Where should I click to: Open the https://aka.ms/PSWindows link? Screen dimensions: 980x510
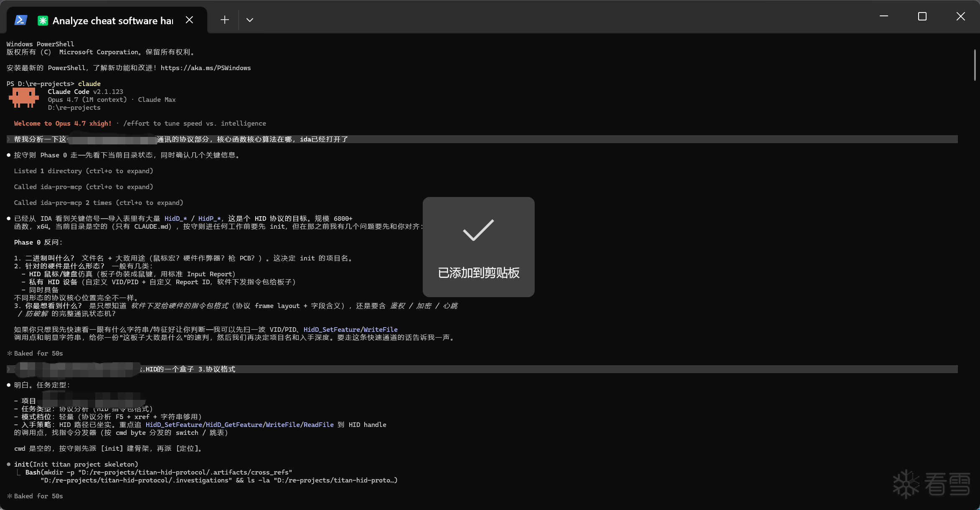point(206,68)
